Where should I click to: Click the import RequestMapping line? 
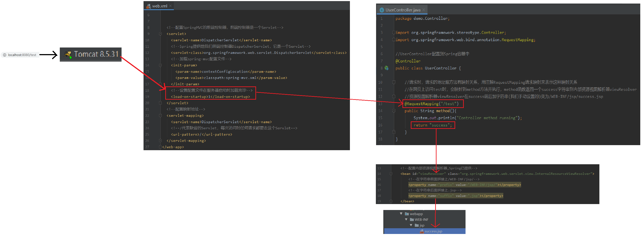click(465, 40)
